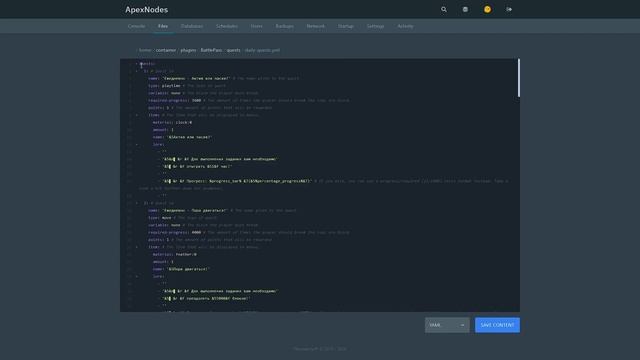Navigate to plugins breadcrumb folder
This screenshot has width=640, height=360.
pos(188,50)
